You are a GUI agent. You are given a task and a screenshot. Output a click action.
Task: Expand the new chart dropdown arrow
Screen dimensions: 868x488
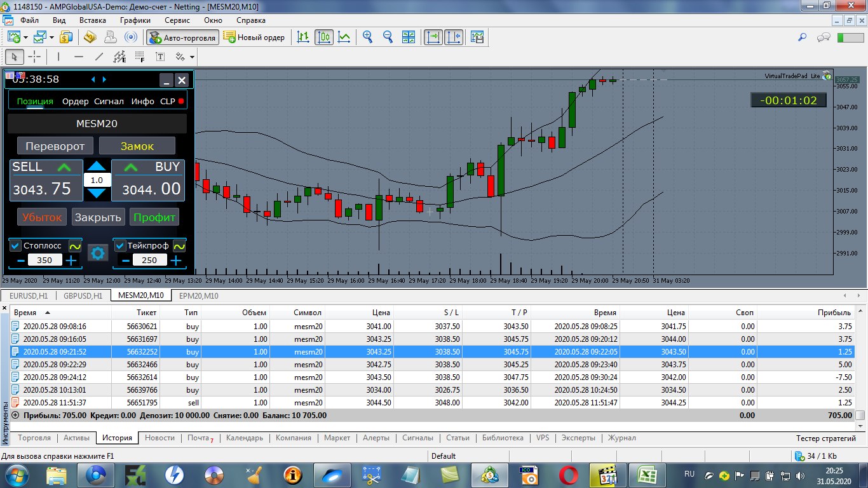pyautogui.click(x=26, y=37)
